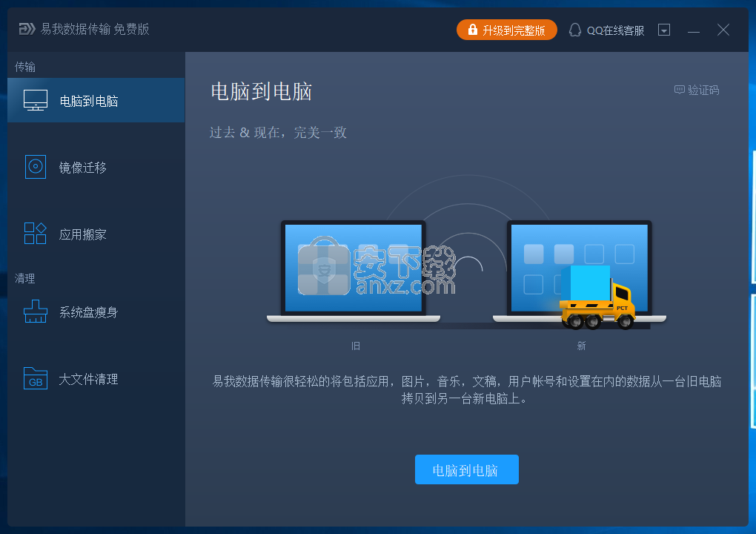Click the 过去 & 现在，完美一致 subtitle
The image size is (756, 534).
pos(278,132)
